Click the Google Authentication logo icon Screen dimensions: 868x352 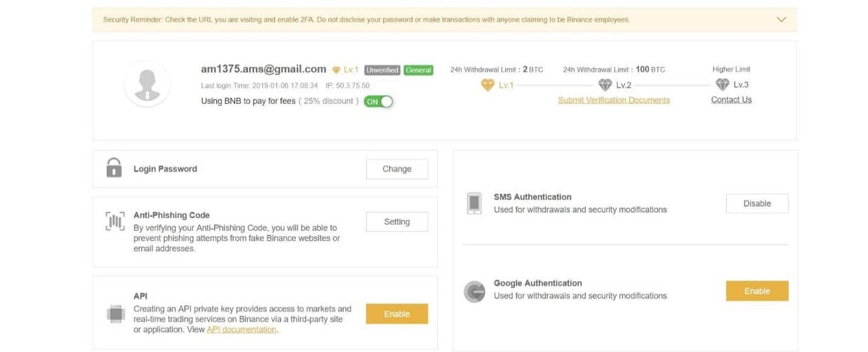click(x=474, y=291)
